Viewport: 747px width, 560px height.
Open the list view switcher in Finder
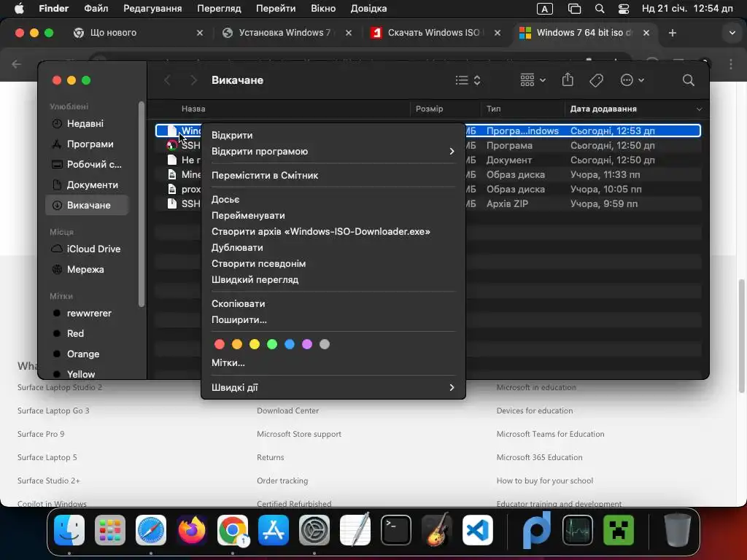[468, 80]
